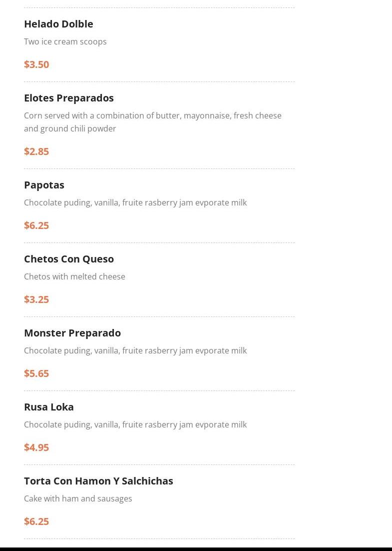Screen dimensions: 392x551
Task: Click the $6.25 price under Papotas
Action: tap(36, 225)
